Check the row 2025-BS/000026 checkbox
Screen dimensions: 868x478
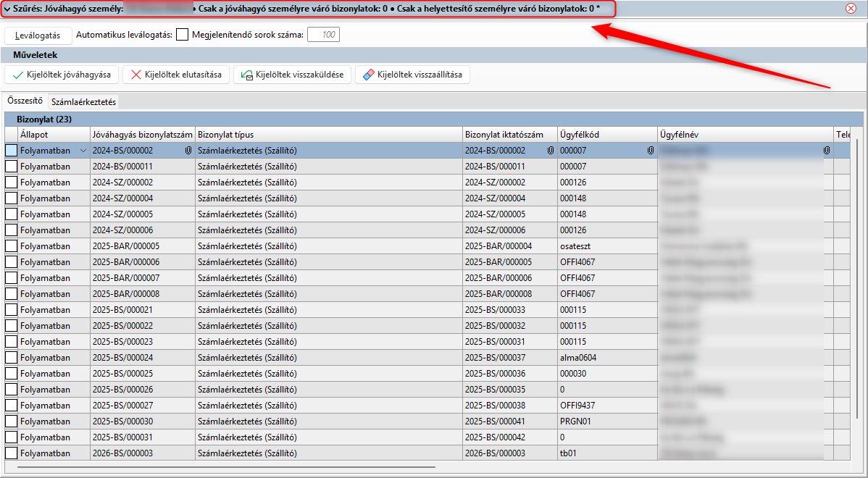click(x=11, y=389)
